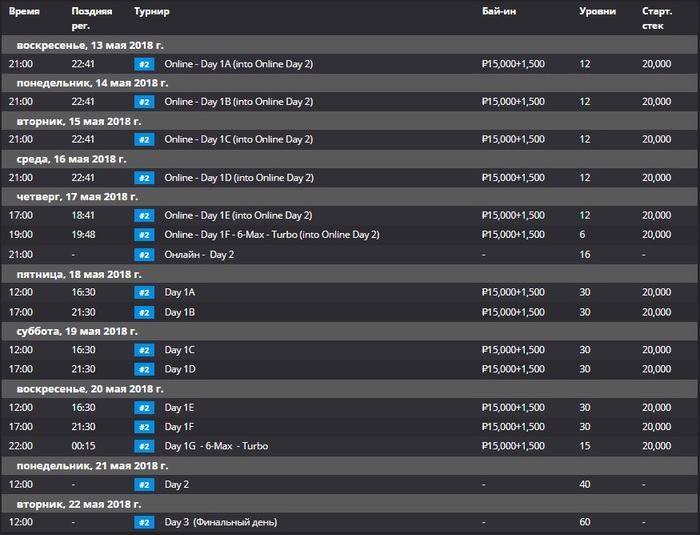Select the #2 badge next to Online - Day 1D
The height and width of the screenshot is (535, 700).
tap(144, 178)
